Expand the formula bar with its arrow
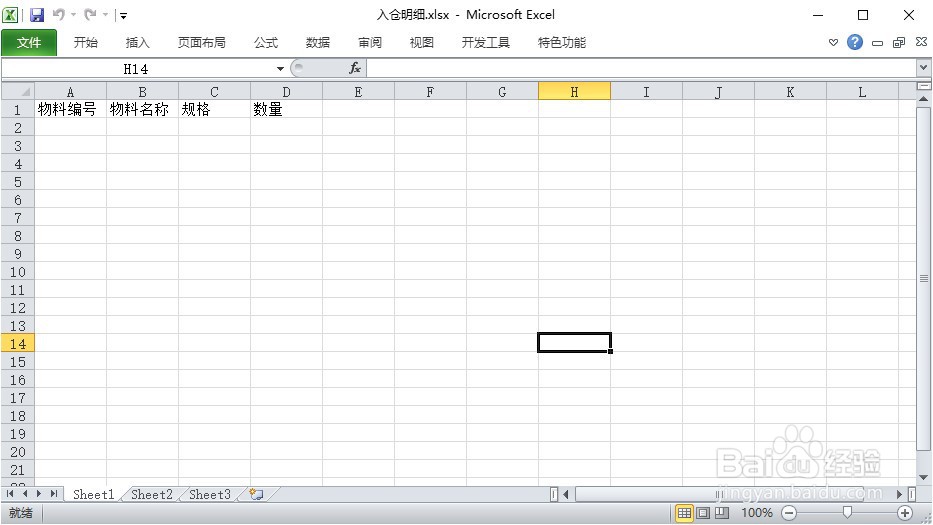933x525 pixels. tap(923, 68)
